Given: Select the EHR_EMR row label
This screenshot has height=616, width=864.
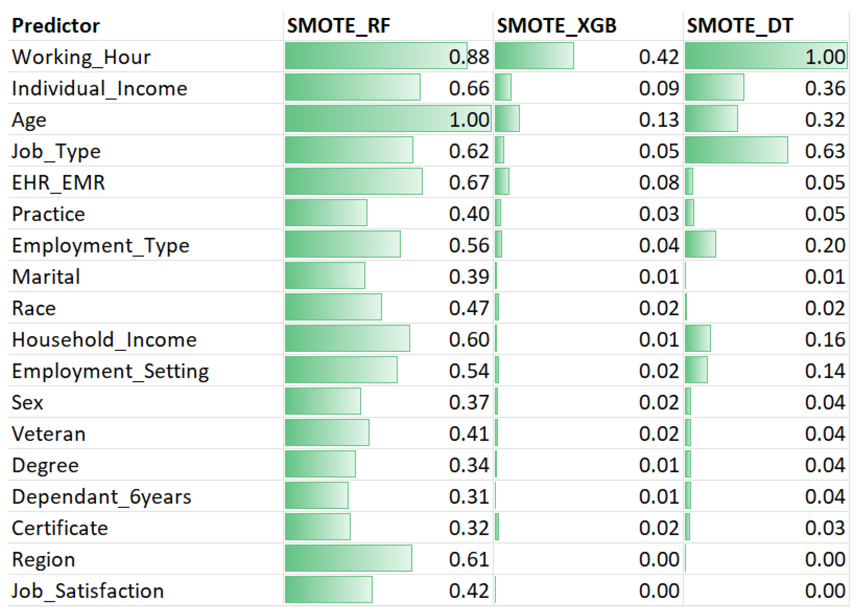Looking at the screenshot, I should tap(58, 182).
